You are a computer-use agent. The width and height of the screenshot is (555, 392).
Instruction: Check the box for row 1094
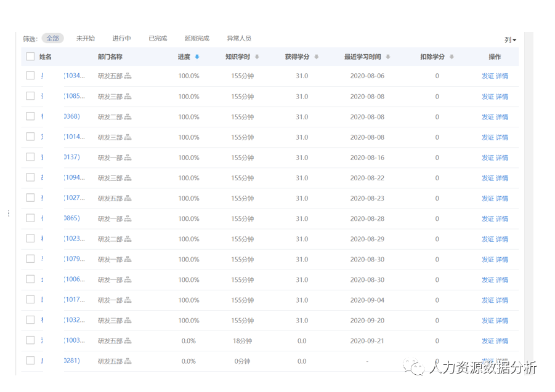tap(30, 177)
